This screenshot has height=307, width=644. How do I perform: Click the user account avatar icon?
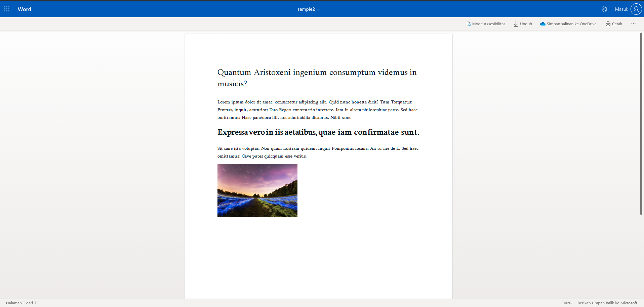(x=636, y=9)
